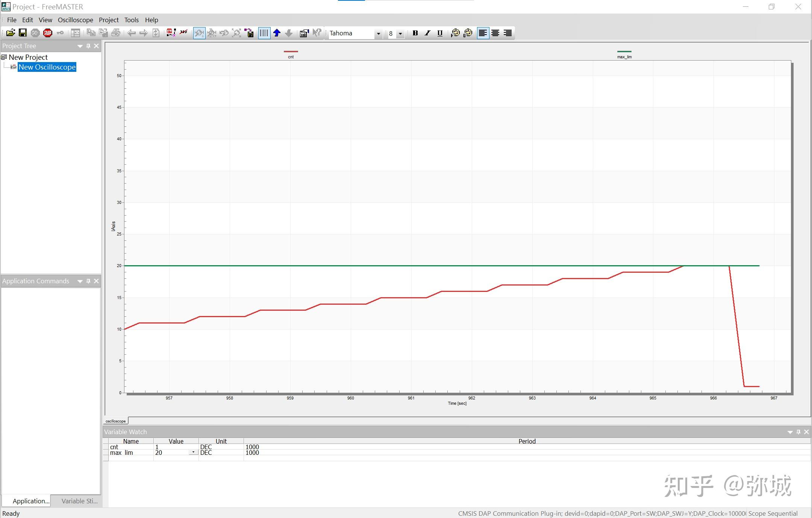The width and height of the screenshot is (812, 518).
Task: Close the Application Commands panel
Action: pos(96,281)
